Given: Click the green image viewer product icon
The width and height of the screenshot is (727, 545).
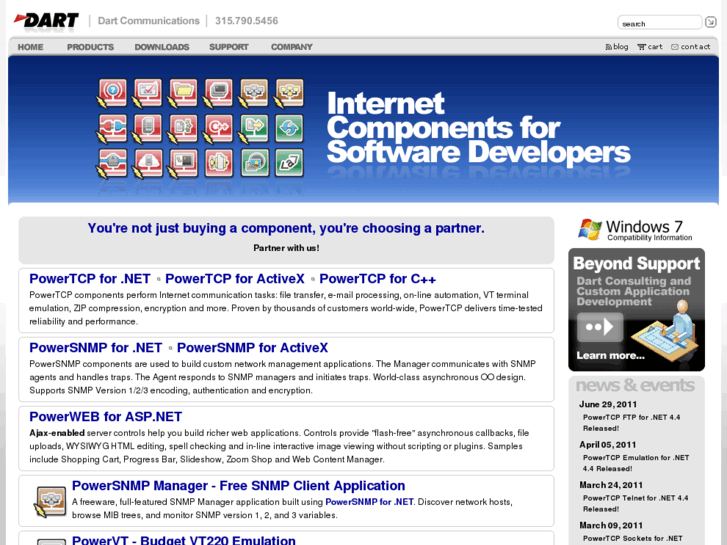Looking at the screenshot, I should point(255,163).
